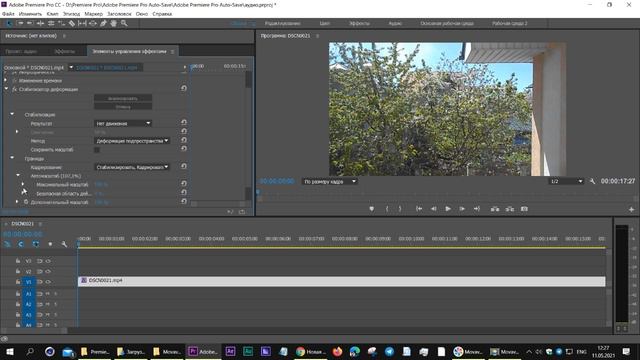Add marker in the timeline panel
The height and width of the screenshot is (360, 640).
coord(50,244)
